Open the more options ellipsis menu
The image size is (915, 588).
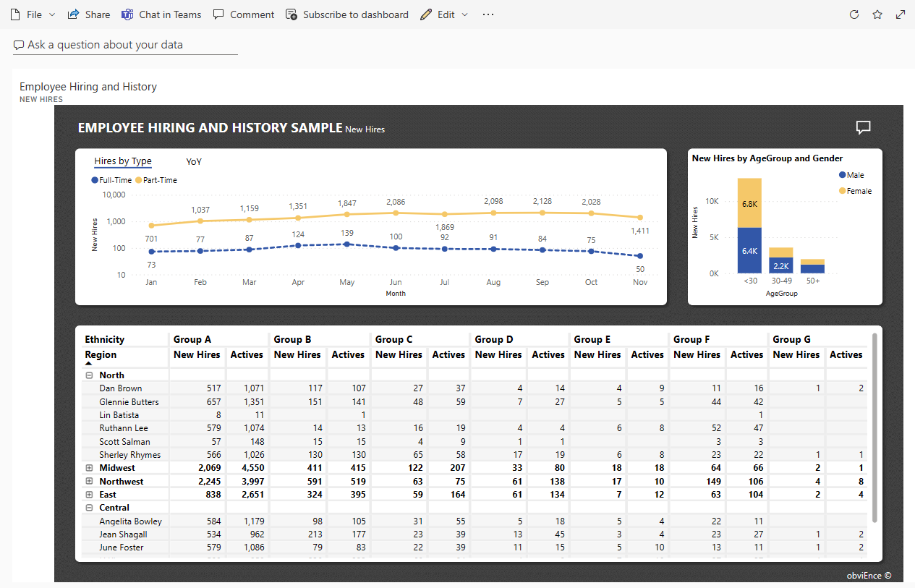488,14
